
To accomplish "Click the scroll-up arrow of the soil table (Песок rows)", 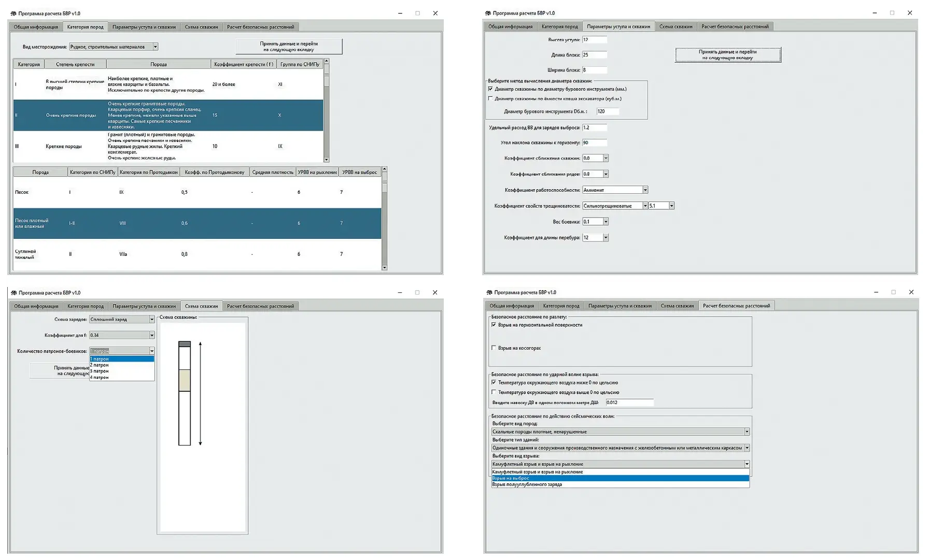I will pyautogui.click(x=384, y=169).
